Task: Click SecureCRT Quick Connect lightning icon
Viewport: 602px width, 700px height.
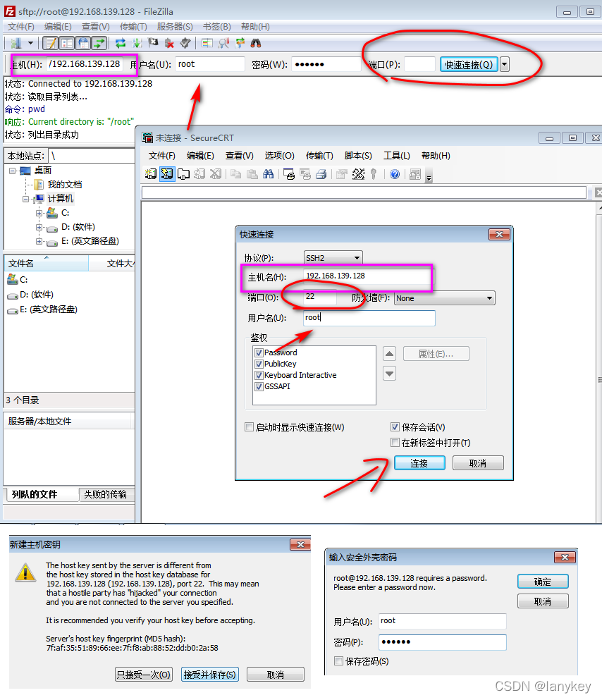Action: [167, 173]
